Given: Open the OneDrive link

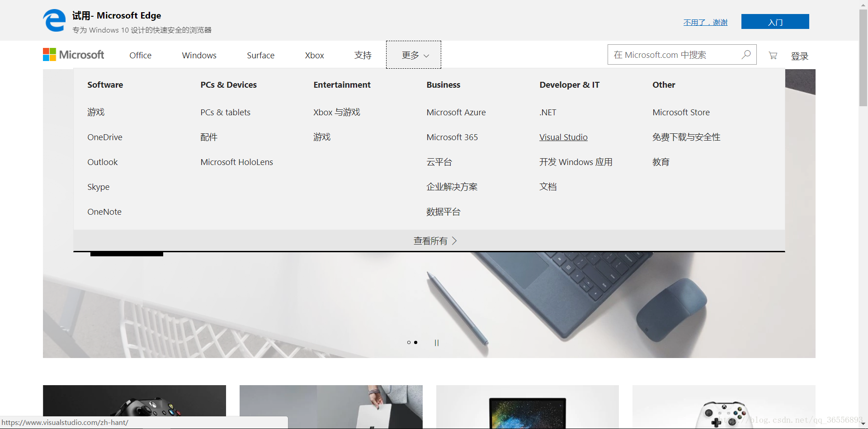Looking at the screenshot, I should click(105, 137).
